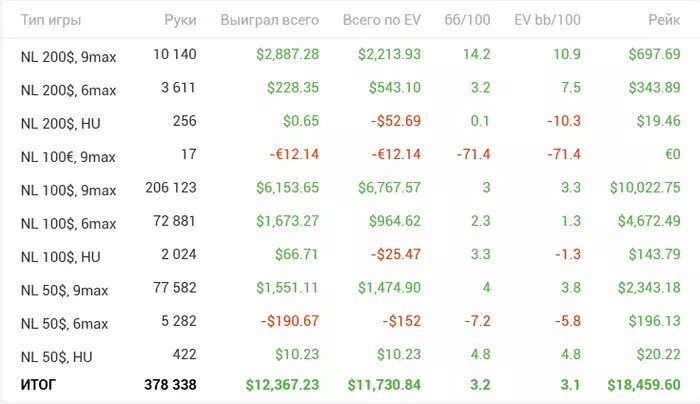
Task: Open the 'NL 200$, 6max' game type row
Action: point(68,90)
